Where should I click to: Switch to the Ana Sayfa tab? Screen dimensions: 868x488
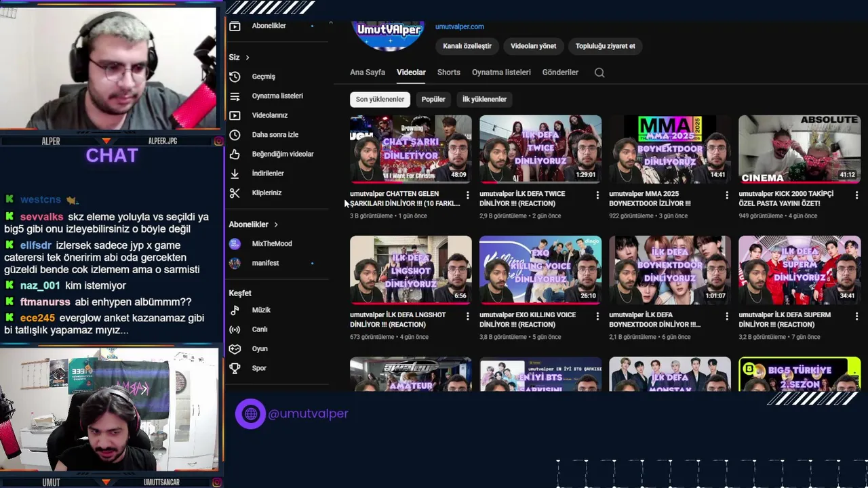tap(368, 73)
